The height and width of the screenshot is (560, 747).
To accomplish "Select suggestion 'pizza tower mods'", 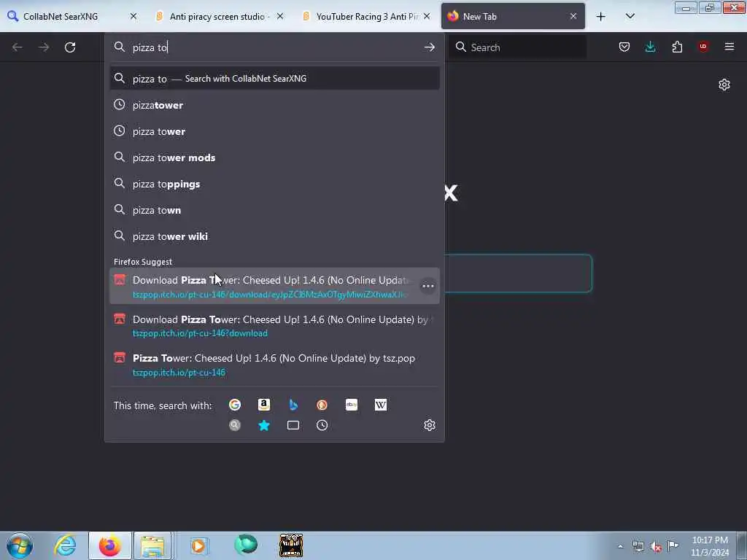I will pos(274,157).
